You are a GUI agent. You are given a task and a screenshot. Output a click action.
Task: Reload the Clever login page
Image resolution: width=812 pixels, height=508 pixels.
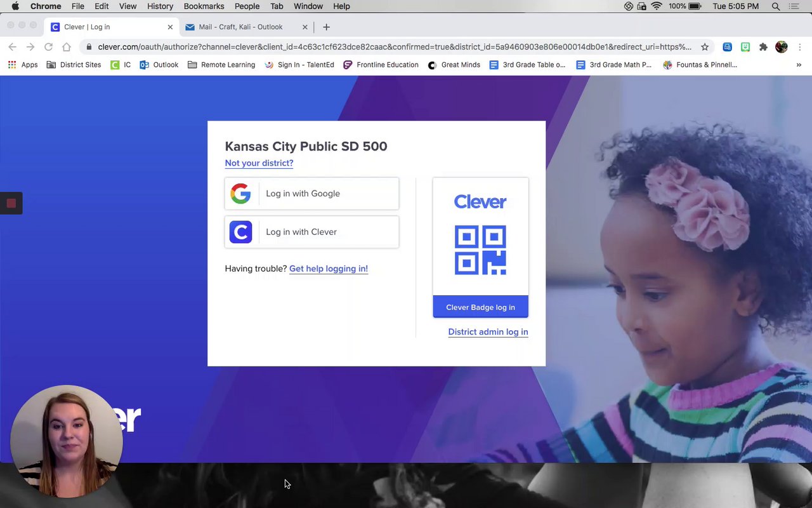point(48,47)
